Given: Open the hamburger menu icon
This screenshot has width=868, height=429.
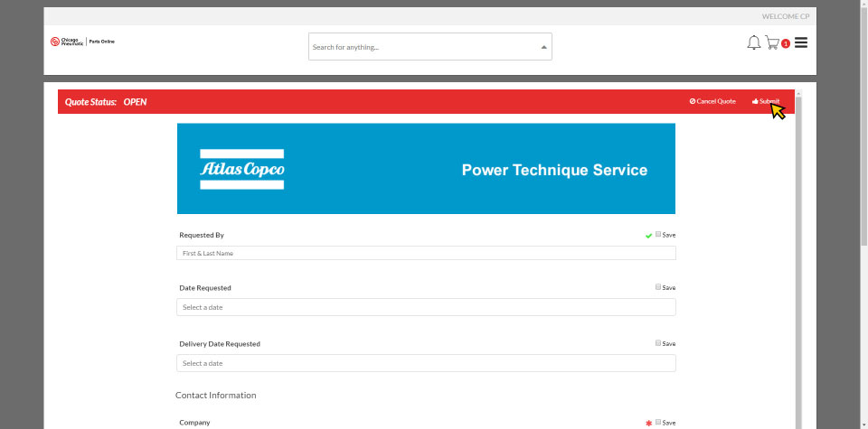Looking at the screenshot, I should [x=800, y=42].
